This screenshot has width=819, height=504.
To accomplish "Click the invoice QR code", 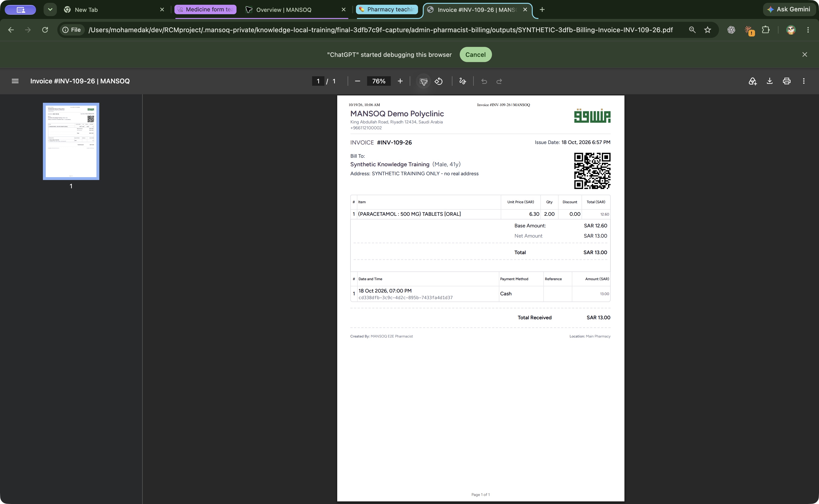I will (x=592, y=171).
